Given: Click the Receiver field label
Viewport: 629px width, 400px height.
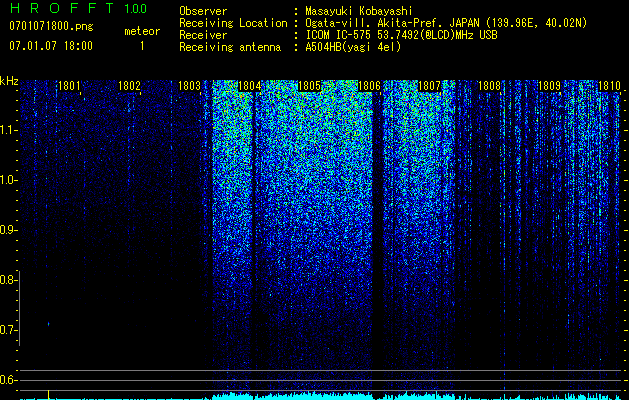Looking at the screenshot, I should [203, 35].
